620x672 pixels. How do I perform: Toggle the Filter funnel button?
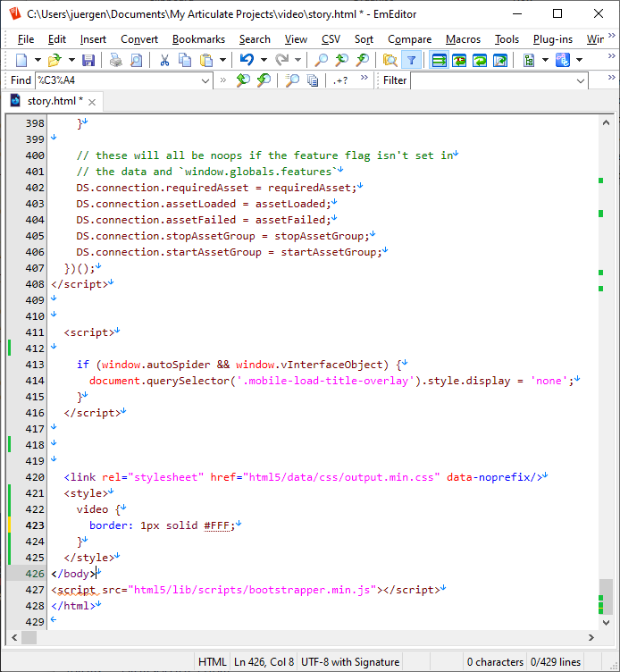[411, 60]
